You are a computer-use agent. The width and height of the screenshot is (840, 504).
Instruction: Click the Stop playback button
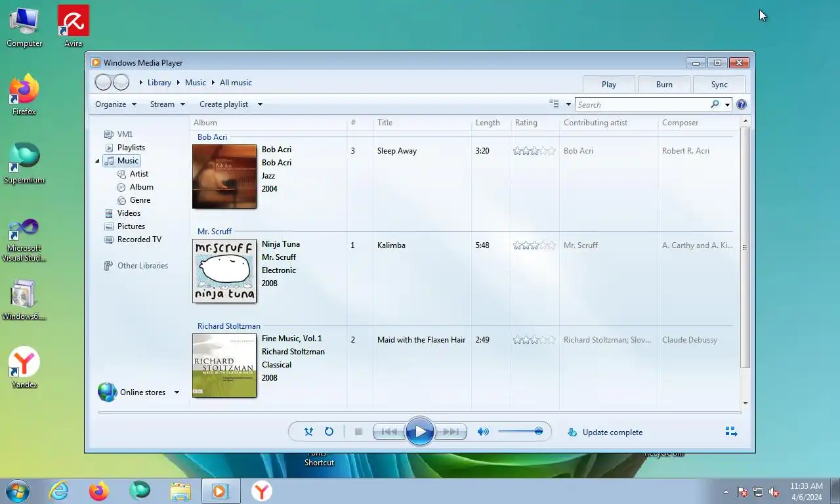(358, 432)
